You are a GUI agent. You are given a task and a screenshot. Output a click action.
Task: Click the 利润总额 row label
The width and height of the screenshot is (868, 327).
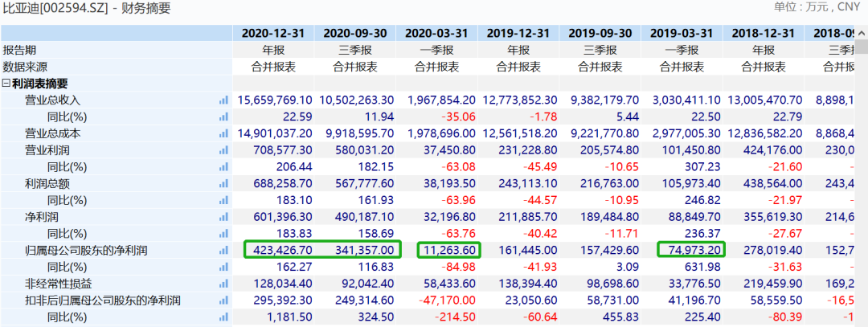click(x=47, y=184)
